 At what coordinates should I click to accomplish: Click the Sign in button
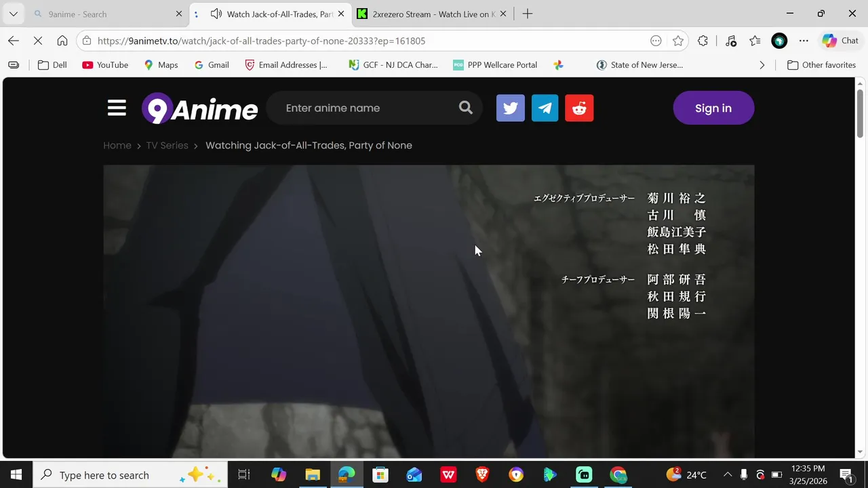[x=713, y=108]
